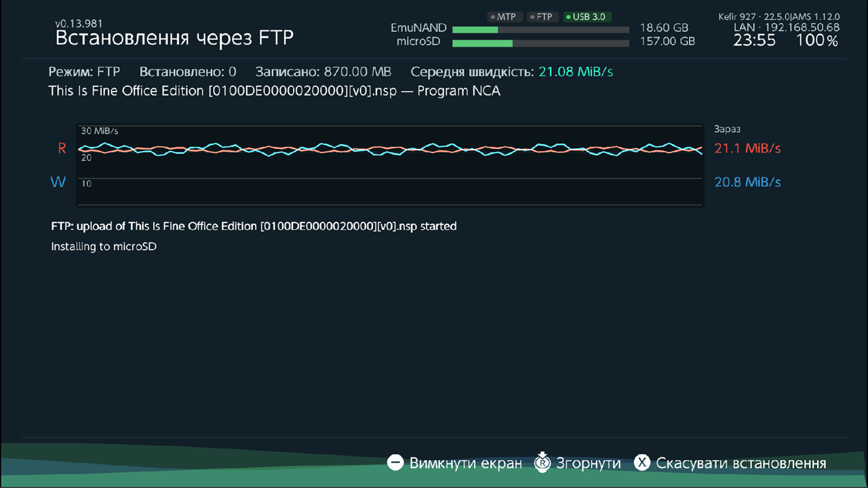Click the Записано: 870.00 MB value
Viewport: 868px width, 488px height.
point(323,72)
